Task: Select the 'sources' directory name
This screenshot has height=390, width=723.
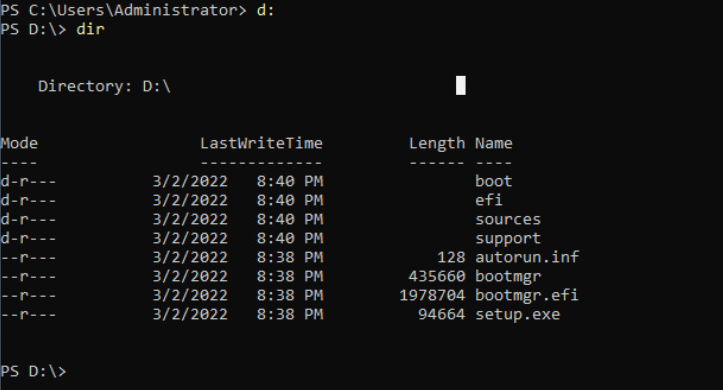Action: click(508, 219)
